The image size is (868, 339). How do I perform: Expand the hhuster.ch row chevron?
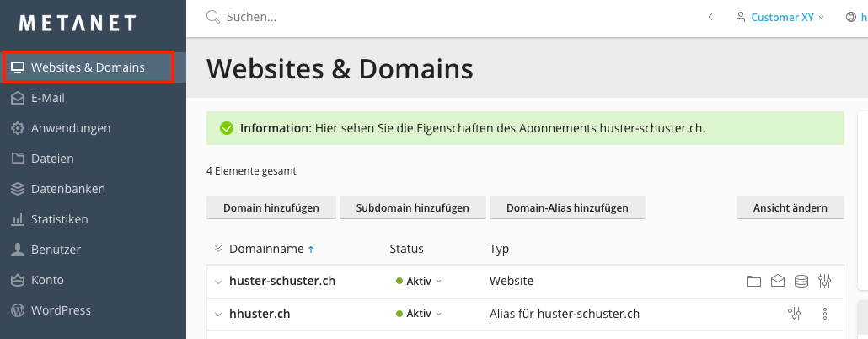(x=218, y=315)
